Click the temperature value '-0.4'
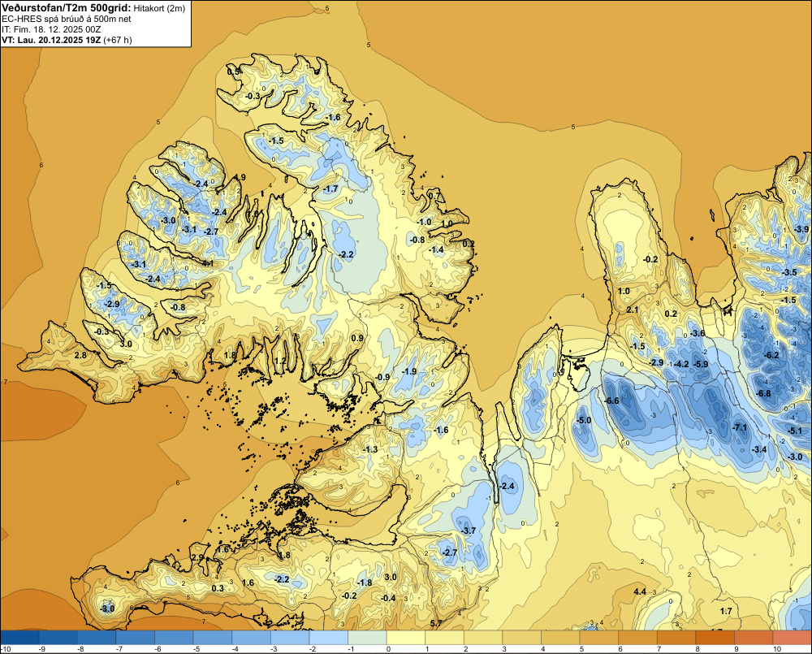The height and width of the screenshot is (654, 812). [x=388, y=598]
